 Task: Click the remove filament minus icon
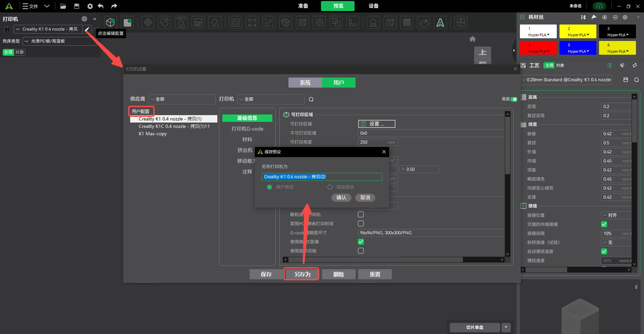point(615,17)
